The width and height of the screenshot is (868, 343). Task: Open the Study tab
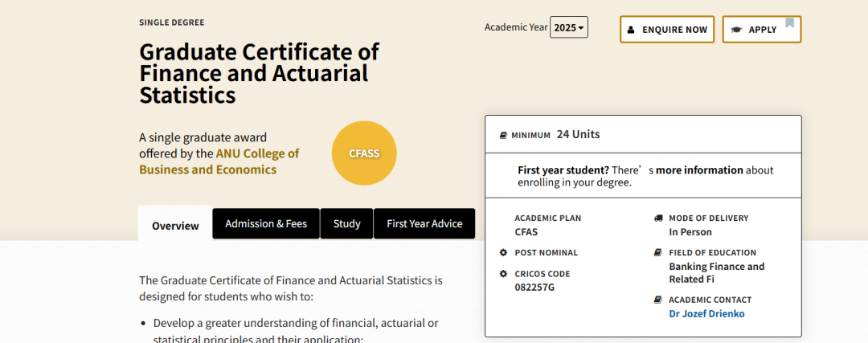pyautogui.click(x=346, y=224)
